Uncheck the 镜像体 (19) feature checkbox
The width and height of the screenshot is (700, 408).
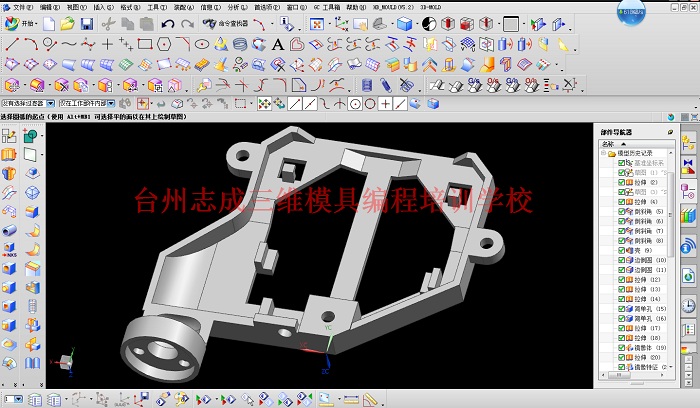coord(621,348)
